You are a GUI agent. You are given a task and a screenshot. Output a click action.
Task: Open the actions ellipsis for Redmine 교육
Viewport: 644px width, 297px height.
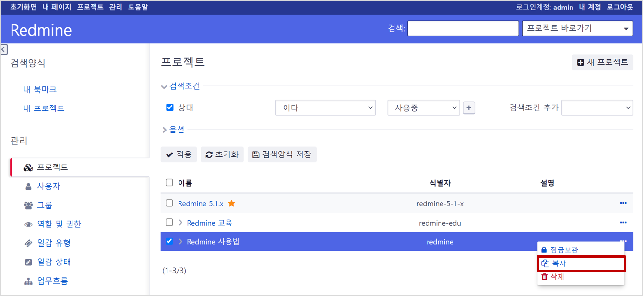(623, 223)
